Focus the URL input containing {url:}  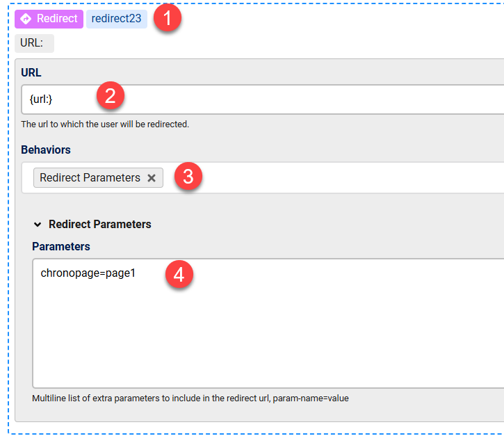(278, 99)
